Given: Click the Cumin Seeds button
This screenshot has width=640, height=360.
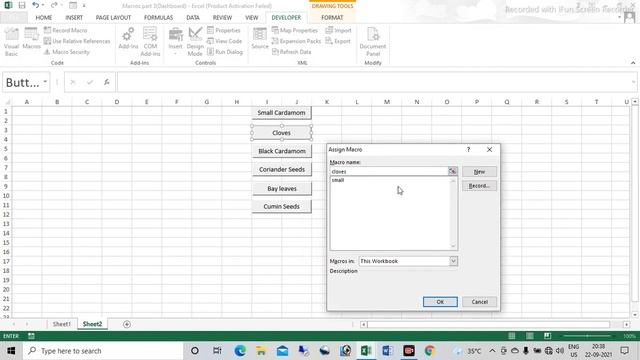Looking at the screenshot, I should point(282,207).
